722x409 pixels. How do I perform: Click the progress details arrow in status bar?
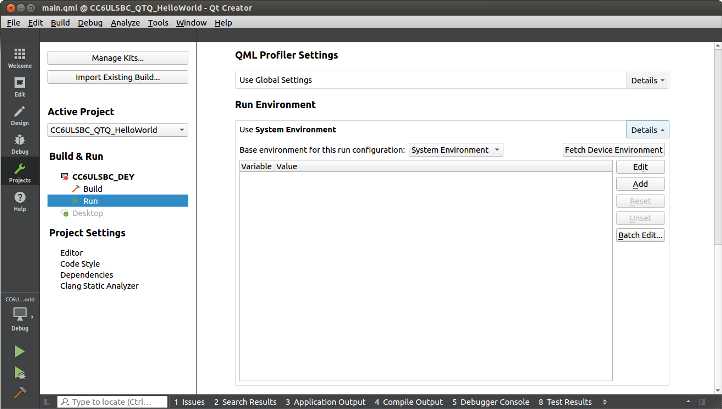[x=688, y=402]
